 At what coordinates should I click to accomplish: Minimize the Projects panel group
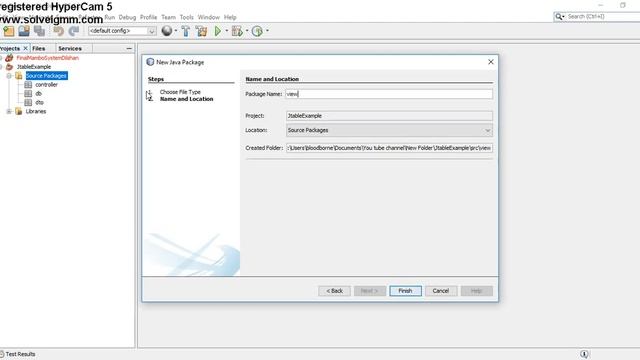(129, 49)
